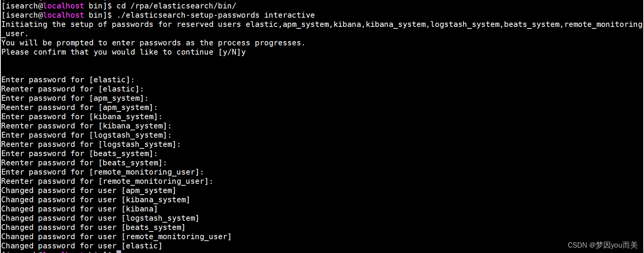Screen dimensions: 644x253
Task: Click the 'Reenter password for [beats_system]:' prompt
Action: pos(84,163)
